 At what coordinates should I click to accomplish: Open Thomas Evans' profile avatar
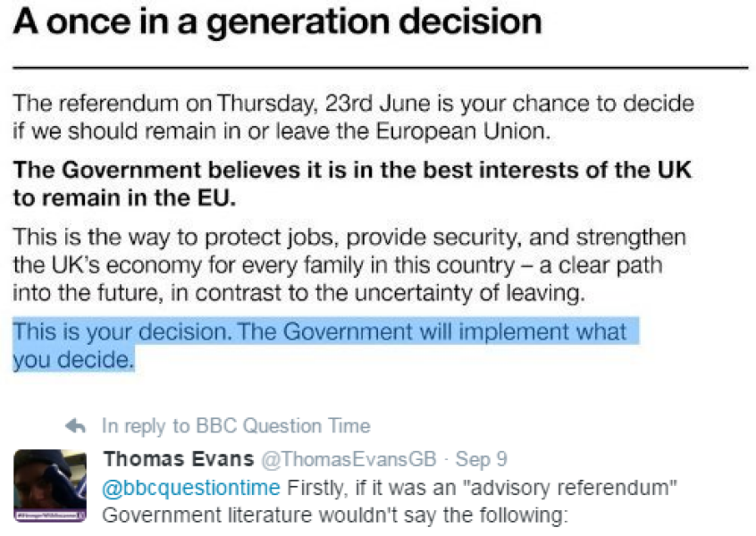coord(49,482)
